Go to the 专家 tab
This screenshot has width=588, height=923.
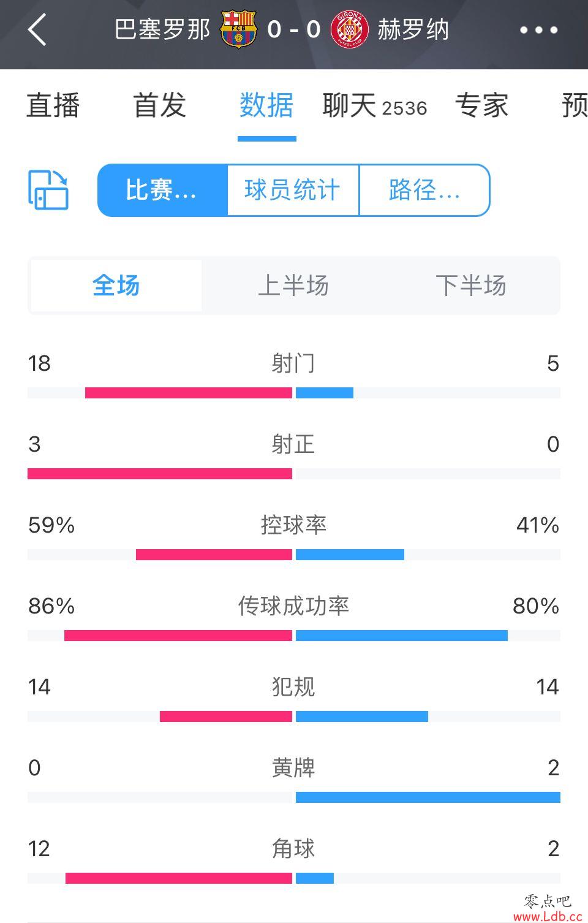coord(481,105)
